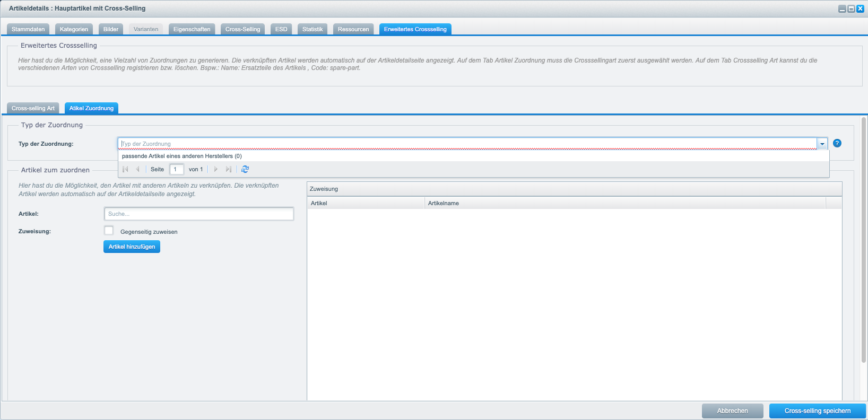Select the Erweitertes Crossselling tab

pos(415,29)
